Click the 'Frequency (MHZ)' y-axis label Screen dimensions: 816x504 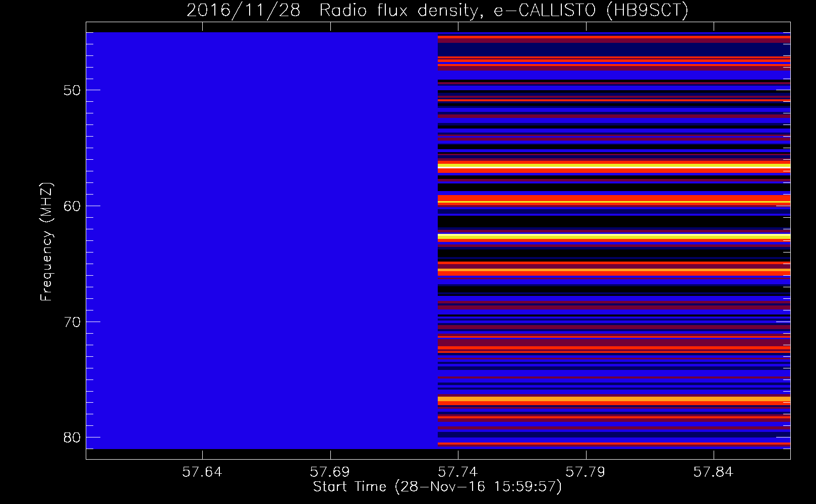pyautogui.click(x=46, y=242)
